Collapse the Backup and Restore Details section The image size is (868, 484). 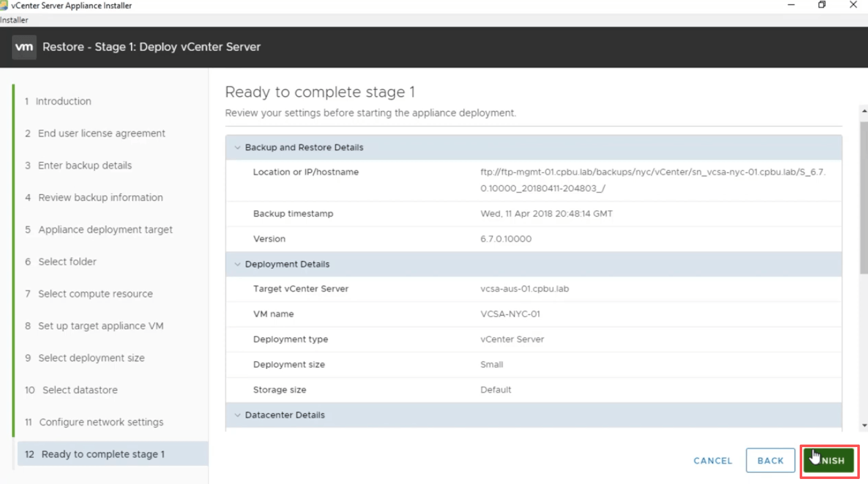pos(238,148)
